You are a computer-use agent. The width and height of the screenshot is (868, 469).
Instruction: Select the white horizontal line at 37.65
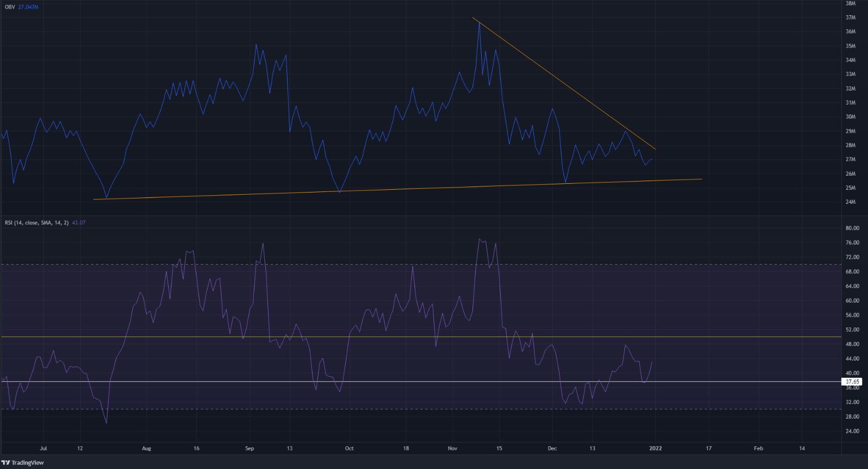[x=420, y=382]
